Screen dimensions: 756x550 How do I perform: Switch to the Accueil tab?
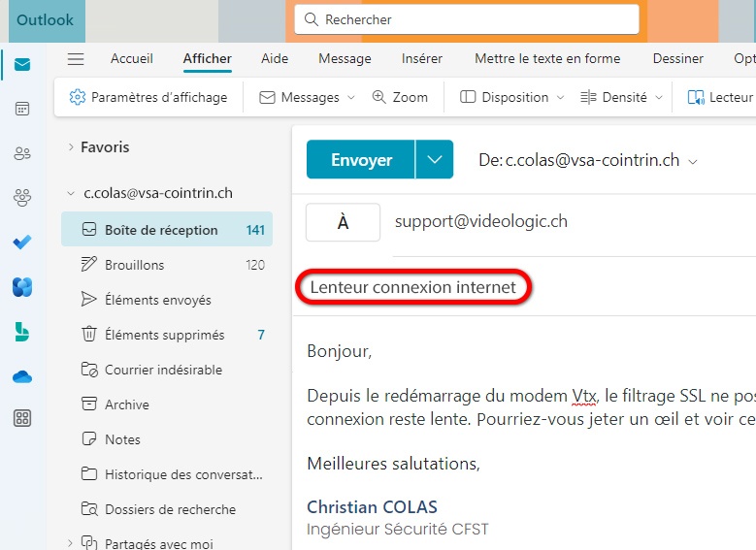pos(132,59)
